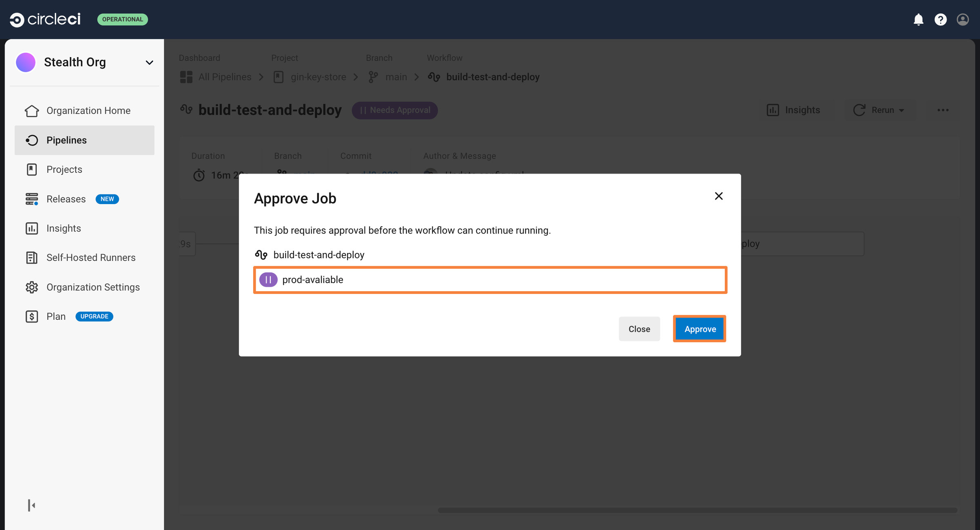Viewport: 980px width, 530px height.
Task: Open Organization Settings gear icon
Action: [x=93, y=287]
